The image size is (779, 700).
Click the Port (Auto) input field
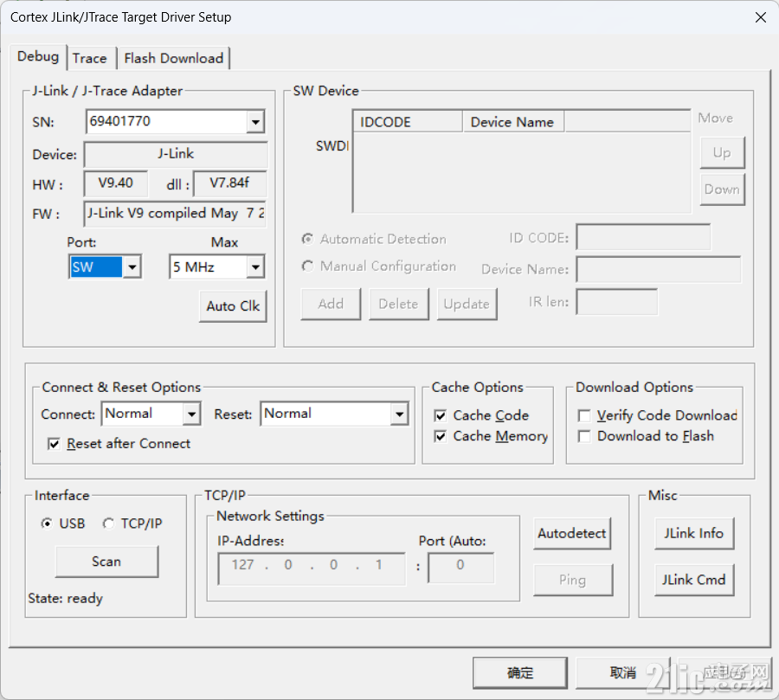(461, 568)
